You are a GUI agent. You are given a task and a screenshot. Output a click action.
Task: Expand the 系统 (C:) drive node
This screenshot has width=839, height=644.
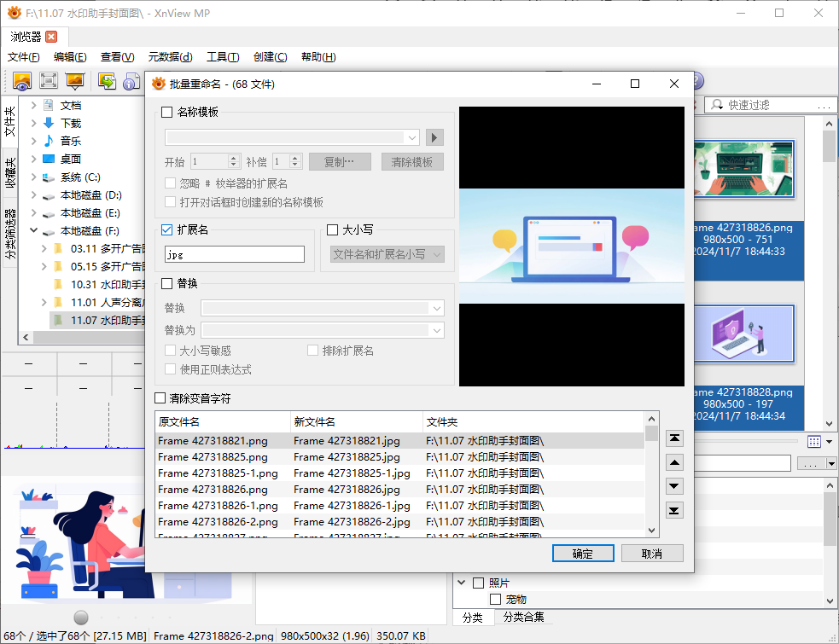[x=33, y=177]
